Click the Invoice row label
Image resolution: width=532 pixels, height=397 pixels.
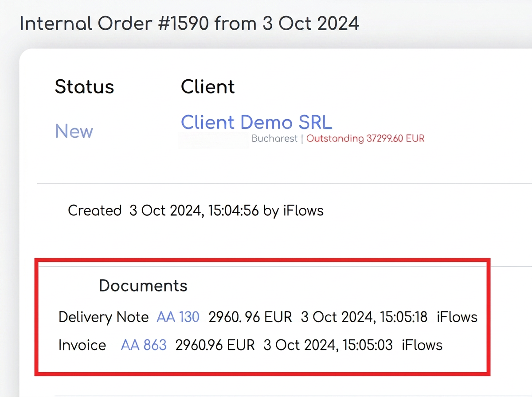(82, 345)
